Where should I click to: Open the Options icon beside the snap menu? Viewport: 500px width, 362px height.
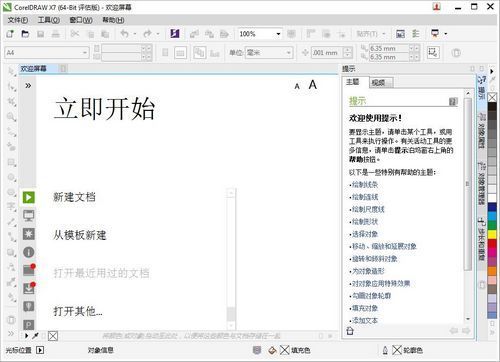point(415,34)
